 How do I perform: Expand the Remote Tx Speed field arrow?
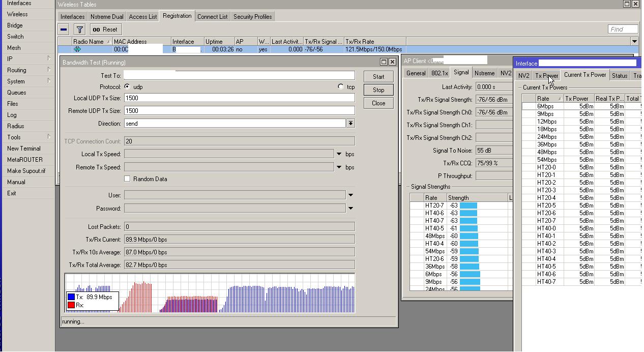click(x=339, y=167)
